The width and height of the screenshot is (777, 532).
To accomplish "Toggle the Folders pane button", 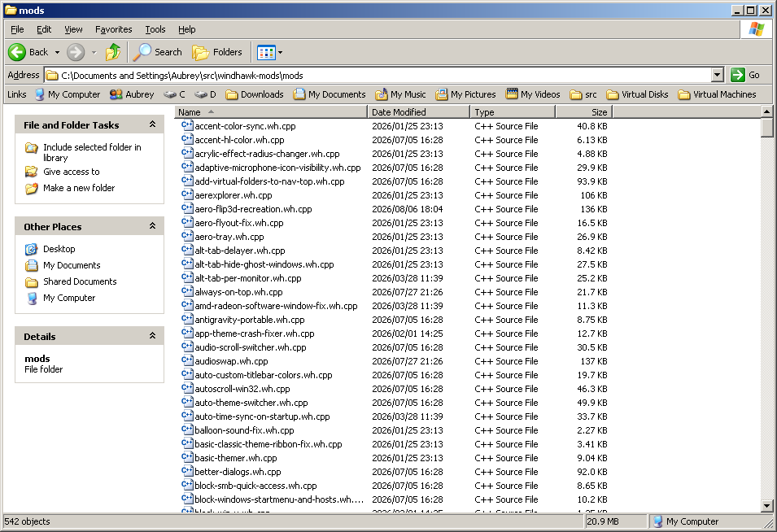I will [217, 52].
